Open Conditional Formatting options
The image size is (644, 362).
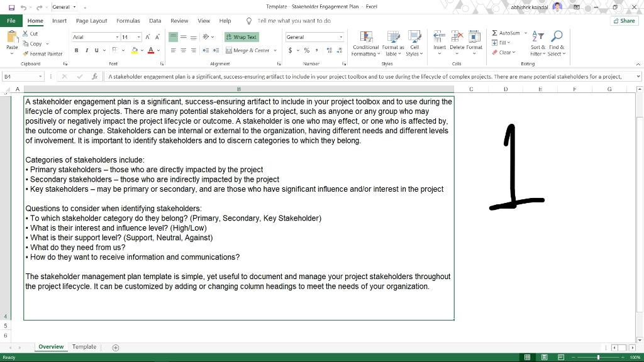tap(365, 43)
